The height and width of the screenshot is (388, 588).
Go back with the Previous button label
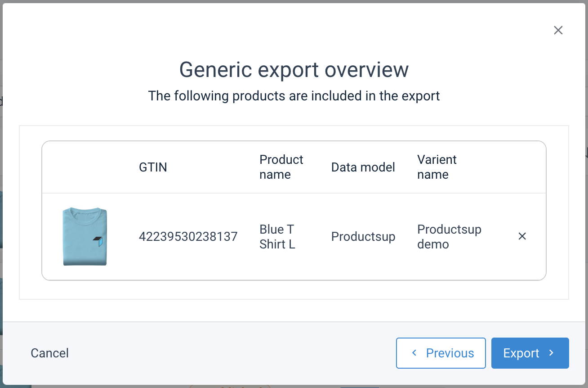(x=450, y=353)
